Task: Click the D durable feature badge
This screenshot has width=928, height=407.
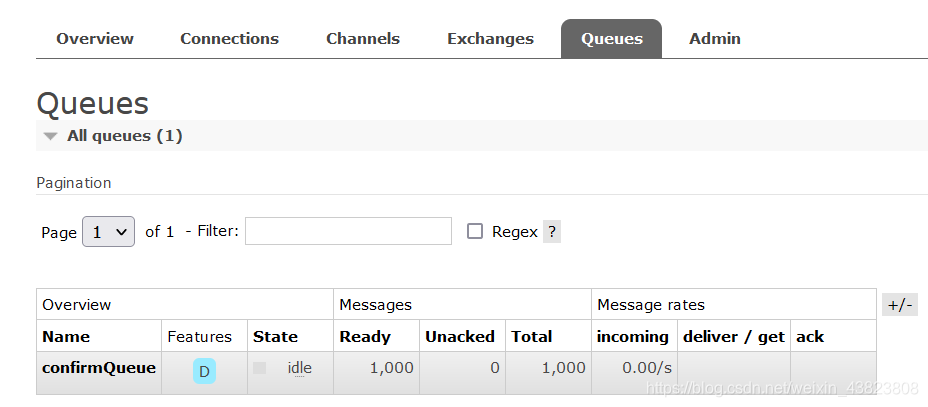Action: point(204,372)
